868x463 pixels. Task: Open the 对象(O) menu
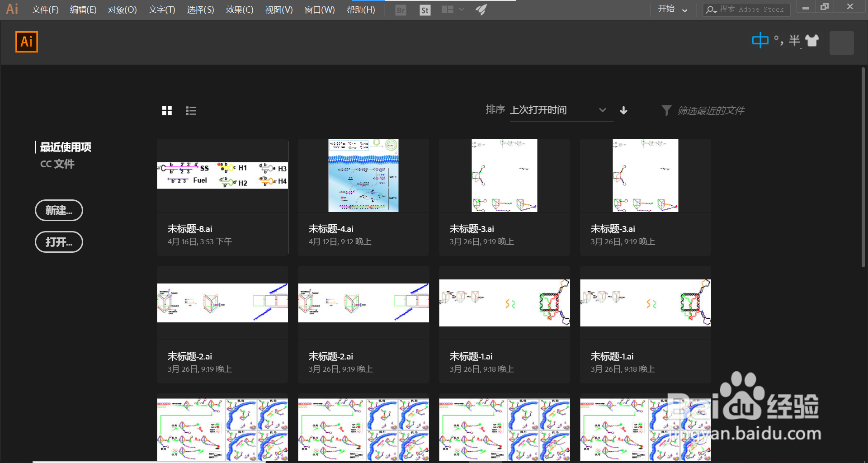(122, 9)
